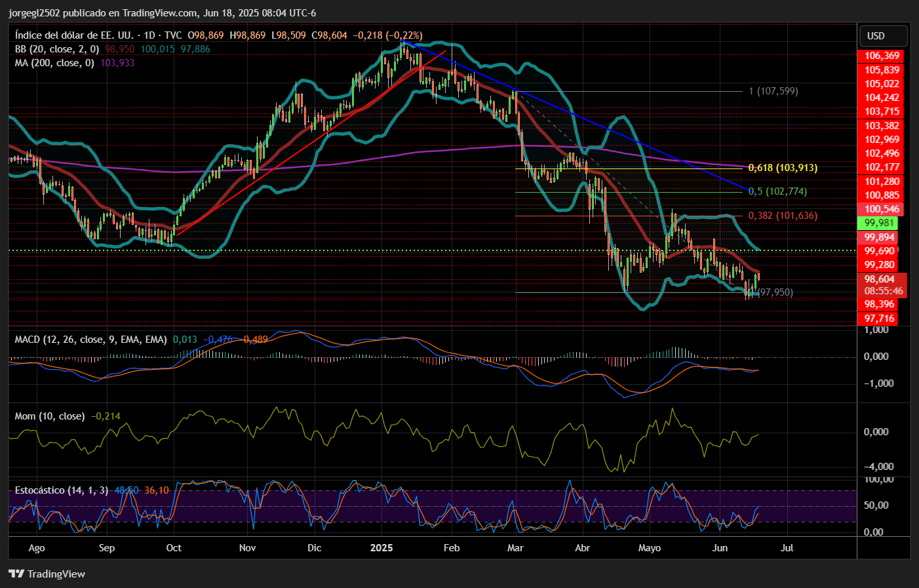Click the MA value 103,933
The image size is (919, 588).
click(x=117, y=63)
